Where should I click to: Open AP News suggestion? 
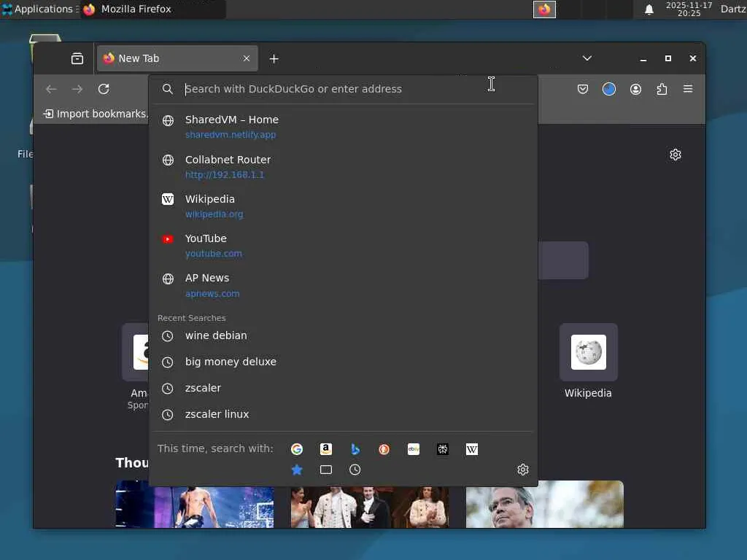[x=343, y=285]
